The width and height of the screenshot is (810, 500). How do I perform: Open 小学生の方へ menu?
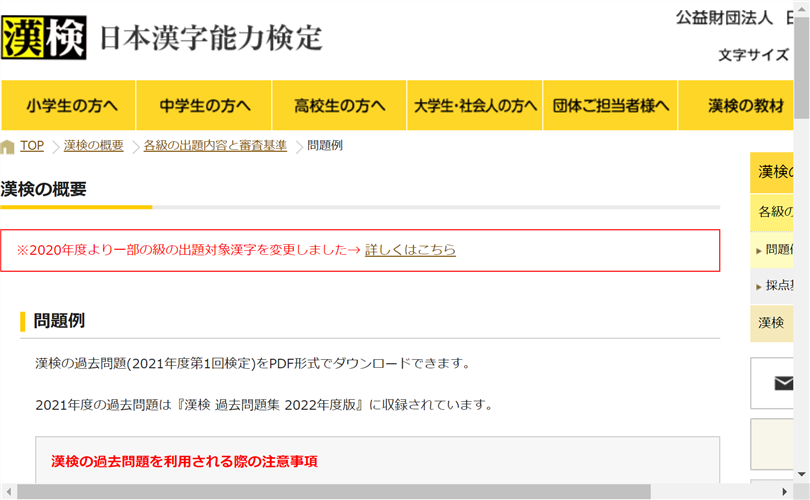pos(68,105)
